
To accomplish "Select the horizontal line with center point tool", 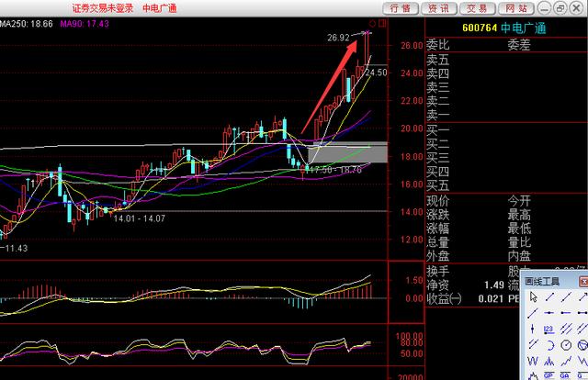I will 549,313.
